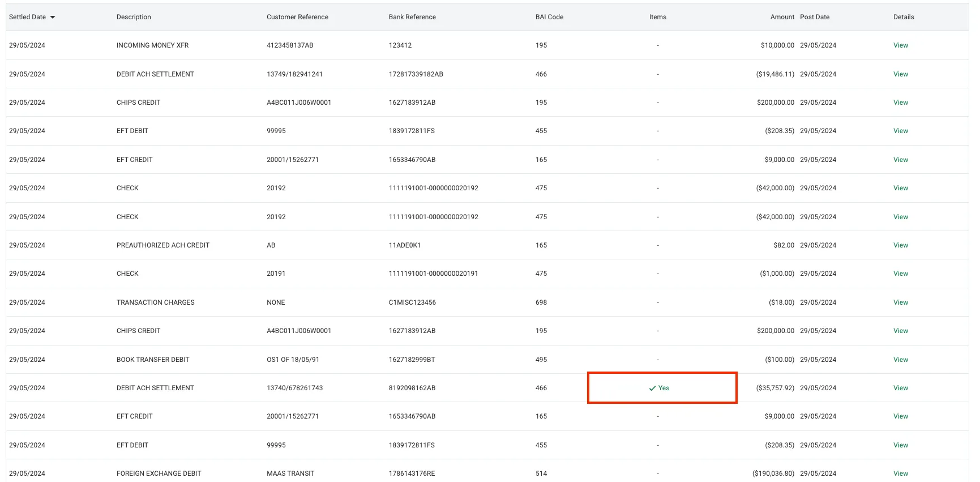Screen dimensions: 980x482
Task: Select the 'INCOMING MONEY XFR' description
Action: click(152, 45)
